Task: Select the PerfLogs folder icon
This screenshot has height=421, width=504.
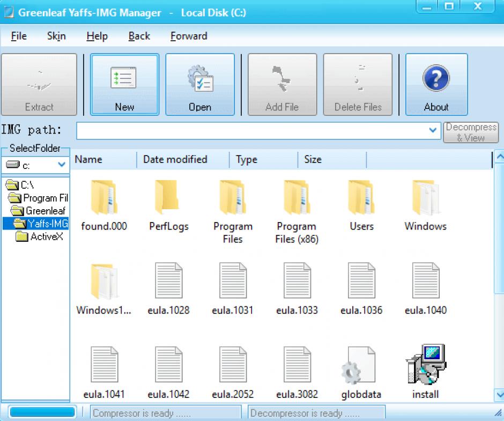Action: pos(168,197)
